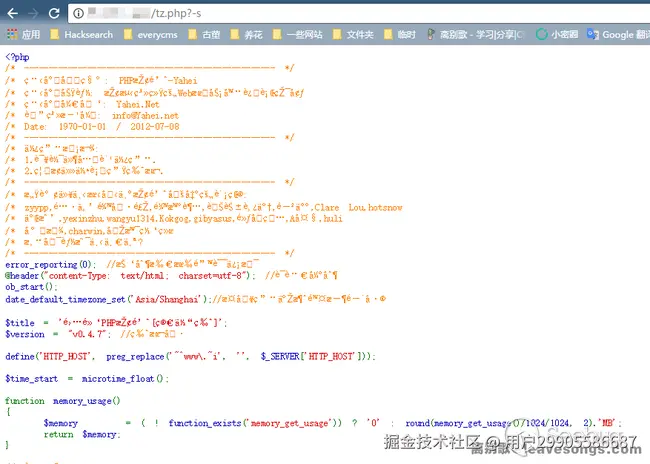
Task: Click the $title variable line
Action: (116, 322)
